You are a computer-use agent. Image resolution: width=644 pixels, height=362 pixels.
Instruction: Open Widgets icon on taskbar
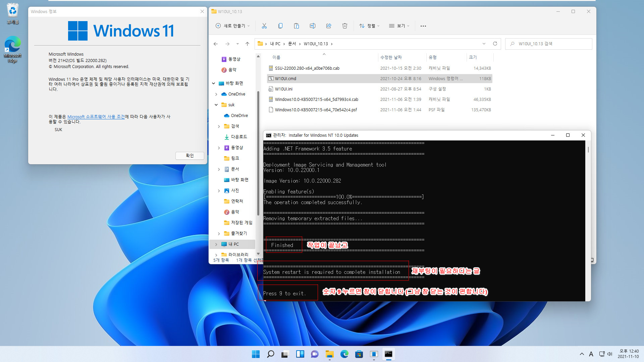click(300, 354)
